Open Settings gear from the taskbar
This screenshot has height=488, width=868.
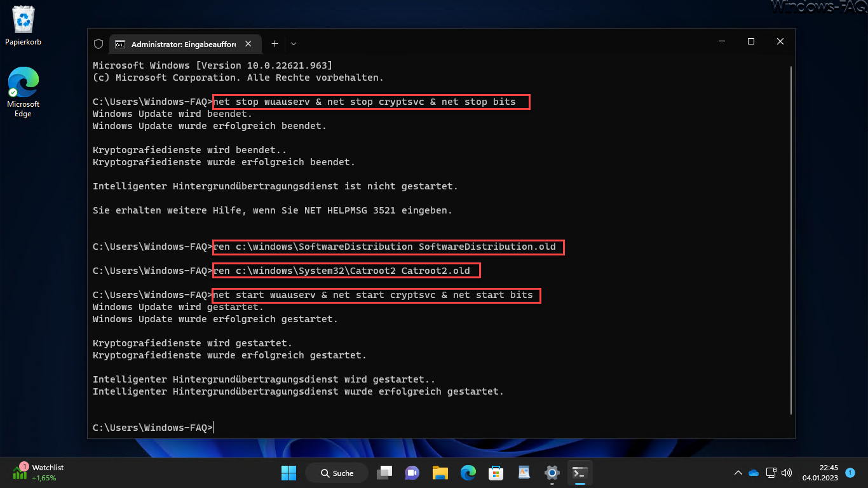coord(552,473)
